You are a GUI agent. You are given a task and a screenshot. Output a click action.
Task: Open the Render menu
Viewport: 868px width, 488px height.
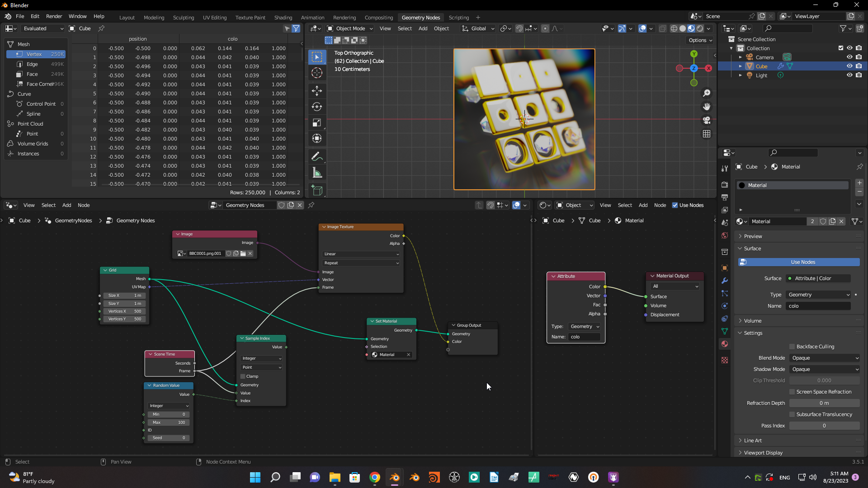(x=54, y=16)
